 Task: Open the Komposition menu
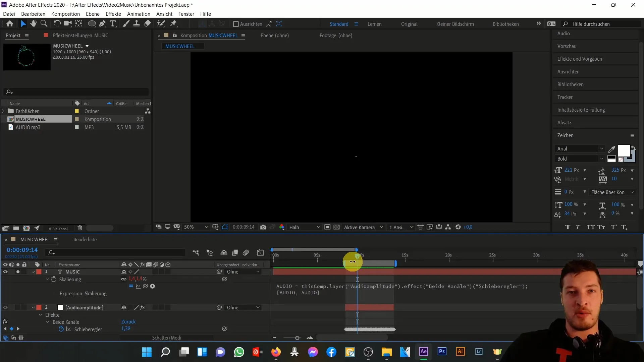click(65, 14)
